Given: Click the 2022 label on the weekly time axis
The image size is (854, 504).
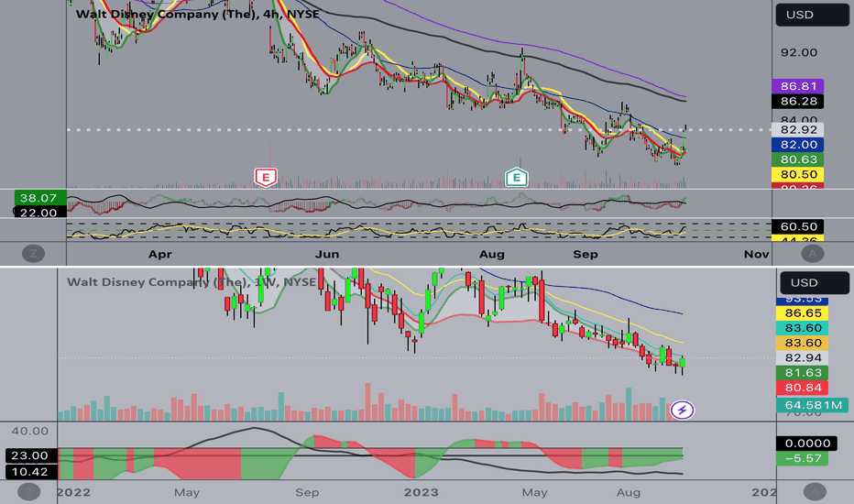Looking at the screenshot, I should 73,493.
